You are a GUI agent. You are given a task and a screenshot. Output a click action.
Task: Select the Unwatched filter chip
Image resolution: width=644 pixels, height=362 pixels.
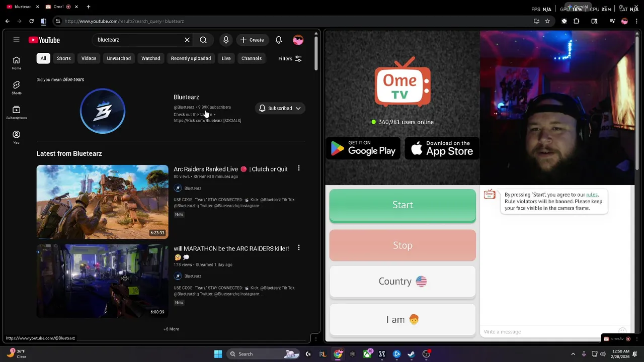119,58
